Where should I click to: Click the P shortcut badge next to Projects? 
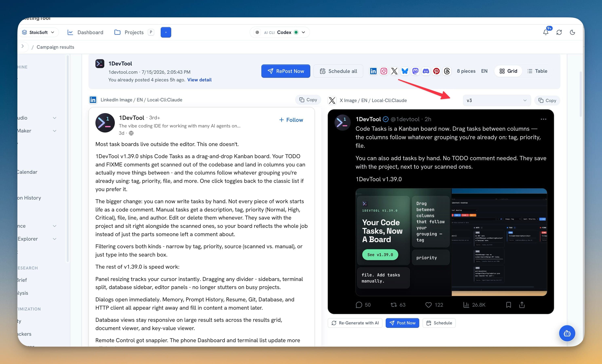click(x=151, y=32)
